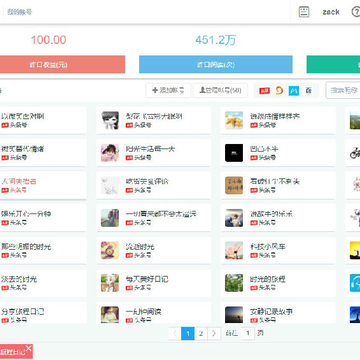Click the 451.2万 reads value
Viewport: 360px width, 360px height.
(x=215, y=40)
